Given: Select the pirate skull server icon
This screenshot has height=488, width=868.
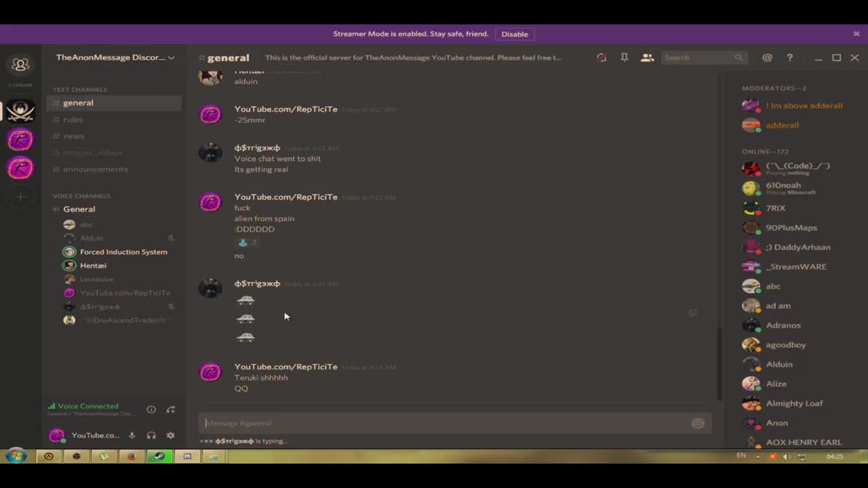Looking at the screenshot, I should 20,110.
